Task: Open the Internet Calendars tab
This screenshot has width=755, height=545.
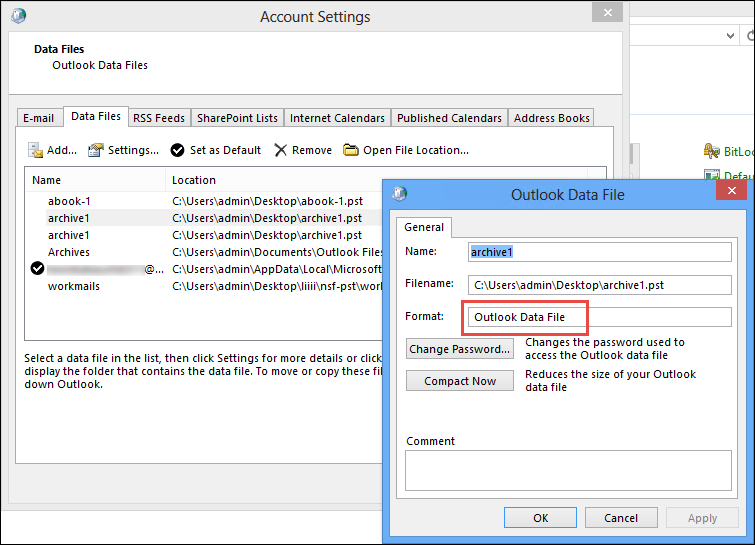Action: (337, 118)
